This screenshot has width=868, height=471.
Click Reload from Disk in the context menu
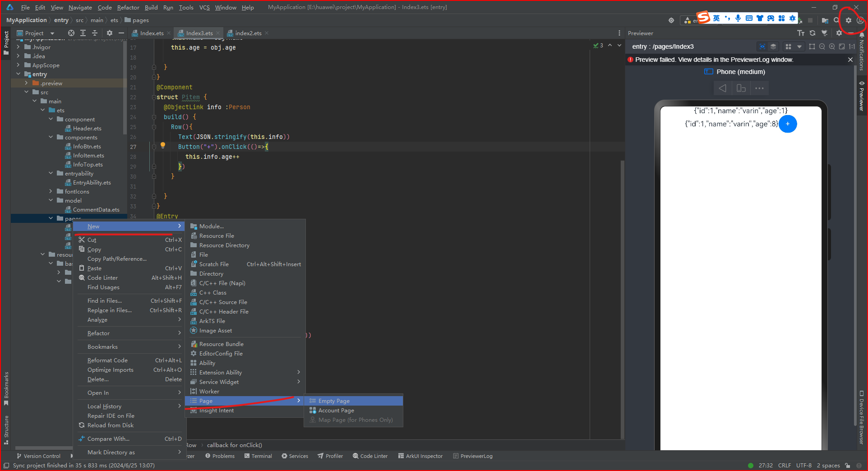(x=110, y=425)
